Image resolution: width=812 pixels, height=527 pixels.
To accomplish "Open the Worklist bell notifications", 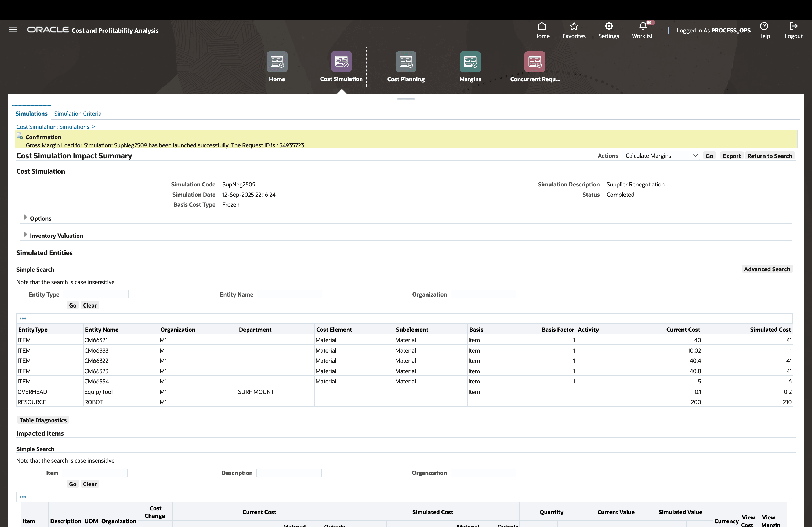I will point(643,27).
